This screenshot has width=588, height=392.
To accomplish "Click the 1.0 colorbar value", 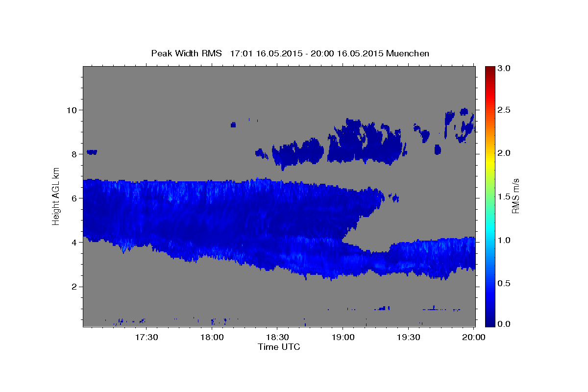I will 505,240.
